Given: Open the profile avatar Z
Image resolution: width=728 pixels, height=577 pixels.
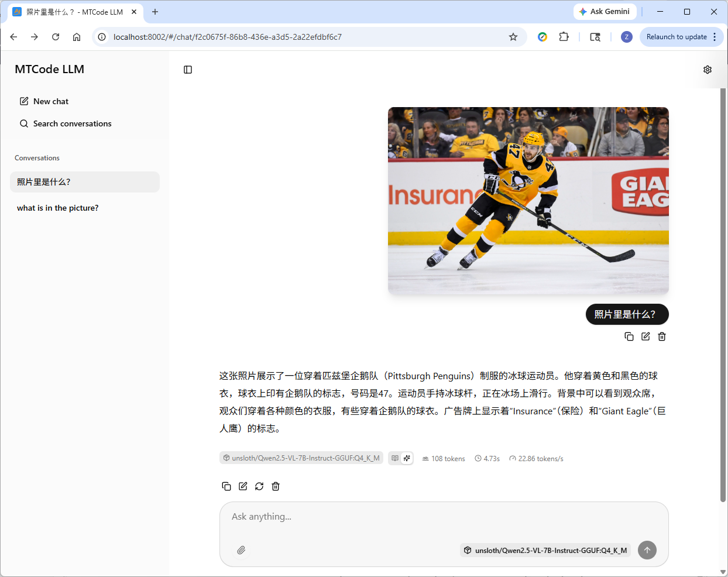Looking at the screenshot, I should tap(627, 37).
